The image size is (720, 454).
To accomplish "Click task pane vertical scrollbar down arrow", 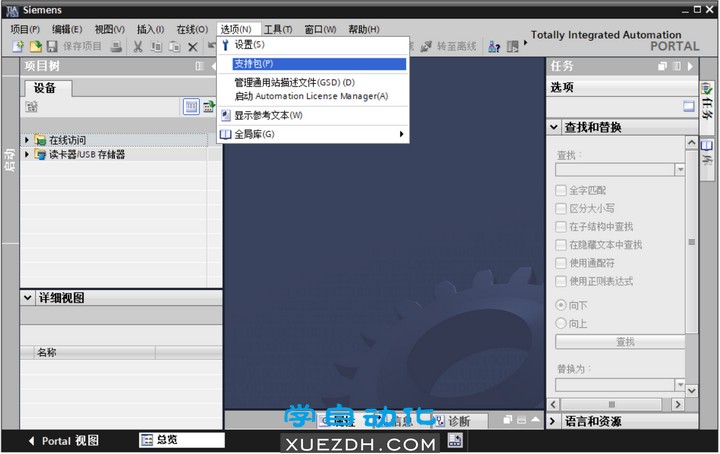I will coord(692,391).
